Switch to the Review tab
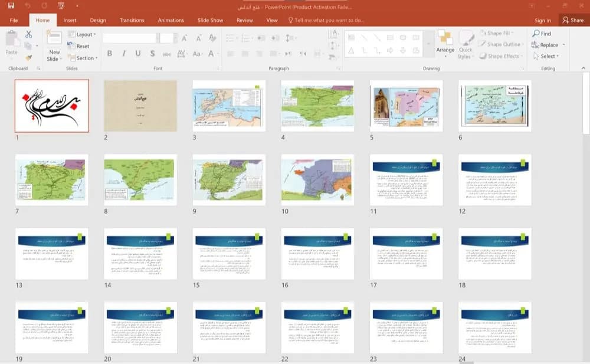 coord(245,20)
